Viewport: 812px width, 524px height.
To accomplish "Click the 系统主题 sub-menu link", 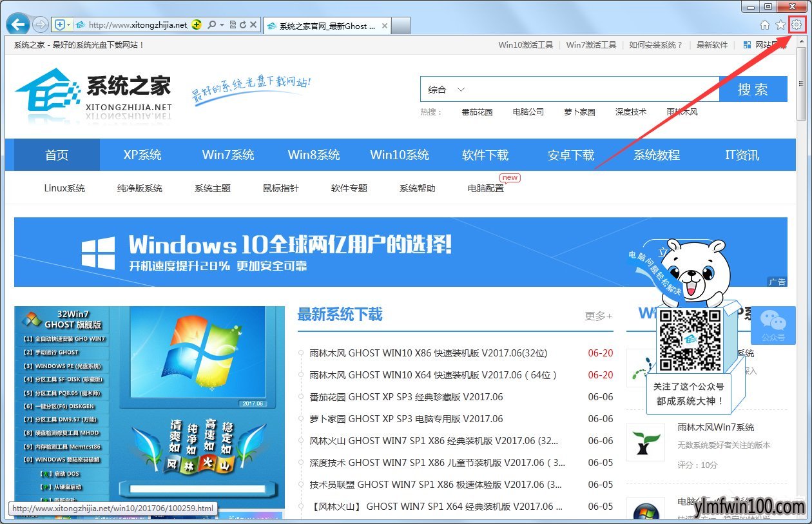I will [213, 188].
